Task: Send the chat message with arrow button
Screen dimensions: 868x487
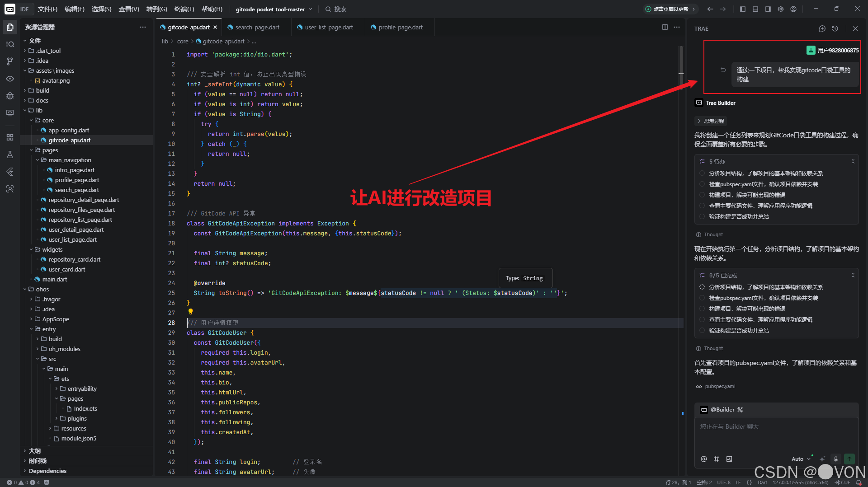Action: [849, 459]
